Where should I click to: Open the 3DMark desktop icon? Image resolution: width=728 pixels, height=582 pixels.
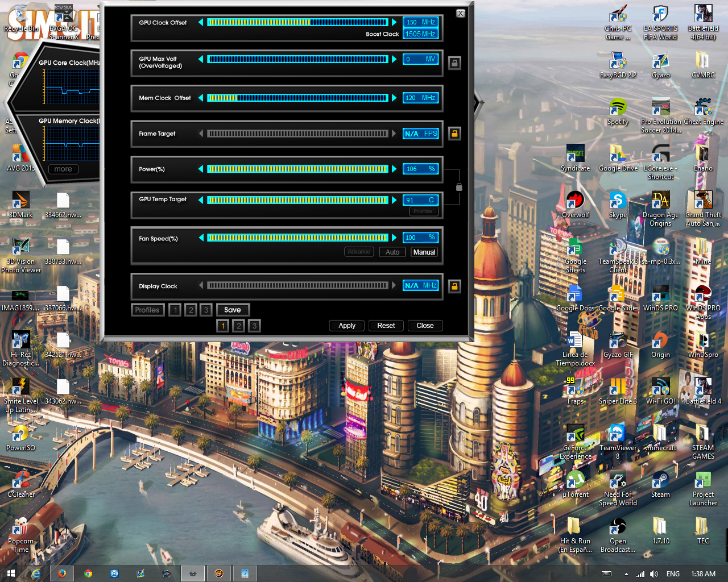pos(20,204)
